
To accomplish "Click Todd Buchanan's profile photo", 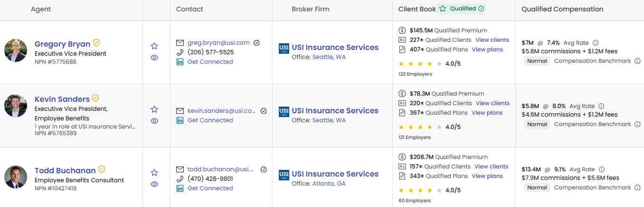I will pyautogui.click(x=16, y=177).
